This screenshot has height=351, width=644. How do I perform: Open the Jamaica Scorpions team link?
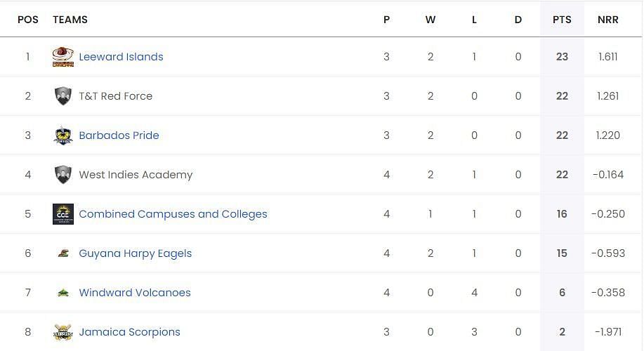(x=129, y=332)
